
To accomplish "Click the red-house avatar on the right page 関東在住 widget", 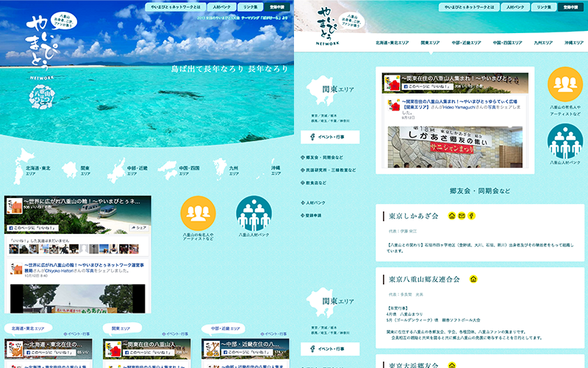I will [392, 83].
